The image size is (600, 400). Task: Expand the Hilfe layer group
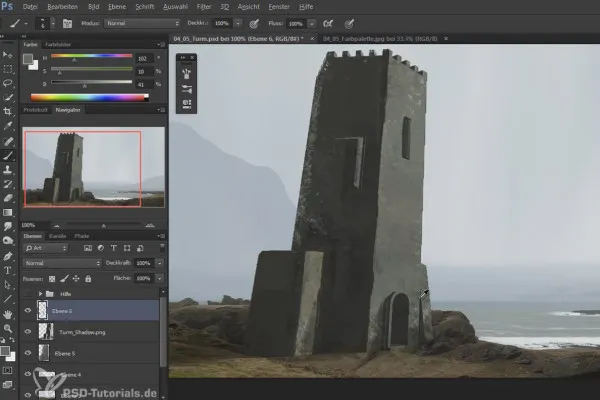coord(39,293)
